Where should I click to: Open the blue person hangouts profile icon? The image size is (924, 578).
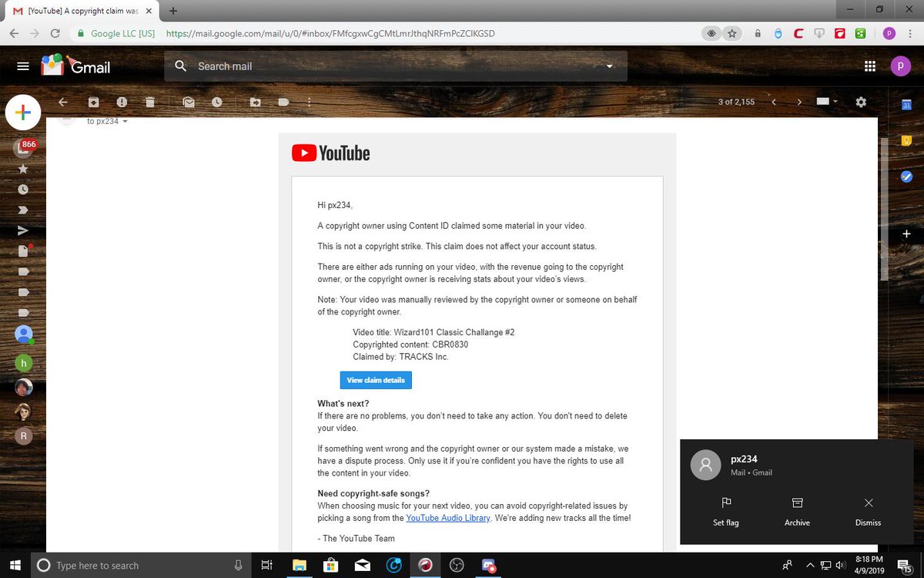pos(24,334)
